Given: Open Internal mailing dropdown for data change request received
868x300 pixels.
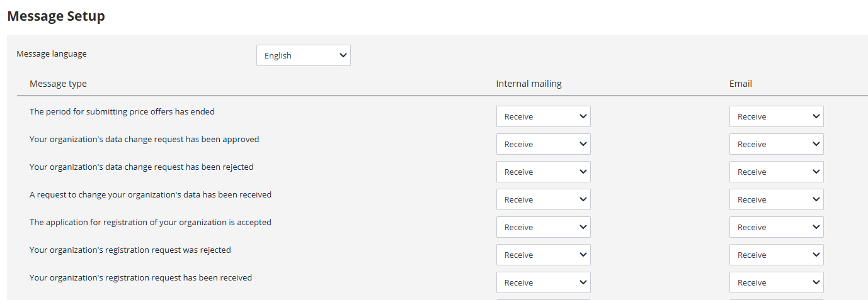Looking at the screenshot, I should [544, 199].
